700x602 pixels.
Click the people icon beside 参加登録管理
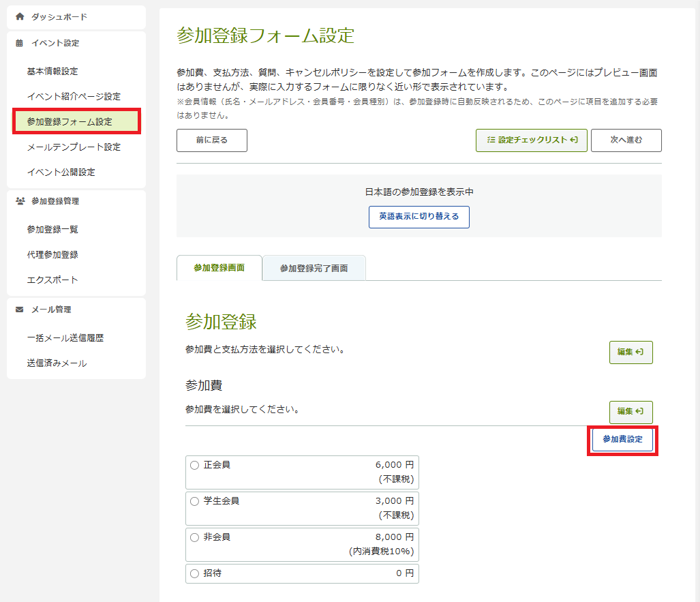(20, 201)
